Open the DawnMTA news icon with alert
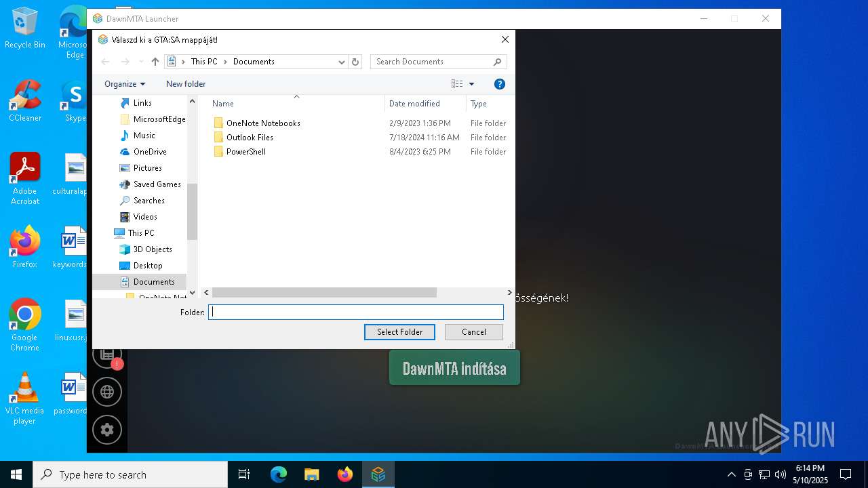Image resolution: width=868 pixels, height=488 pixels. 107,354
